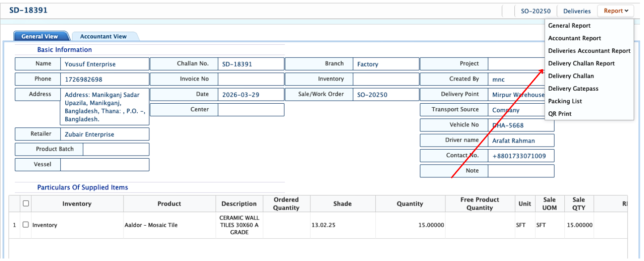Click the Sale/Work Order SO-20250 value
Screen dimensions: 644x261
[372, 95]
